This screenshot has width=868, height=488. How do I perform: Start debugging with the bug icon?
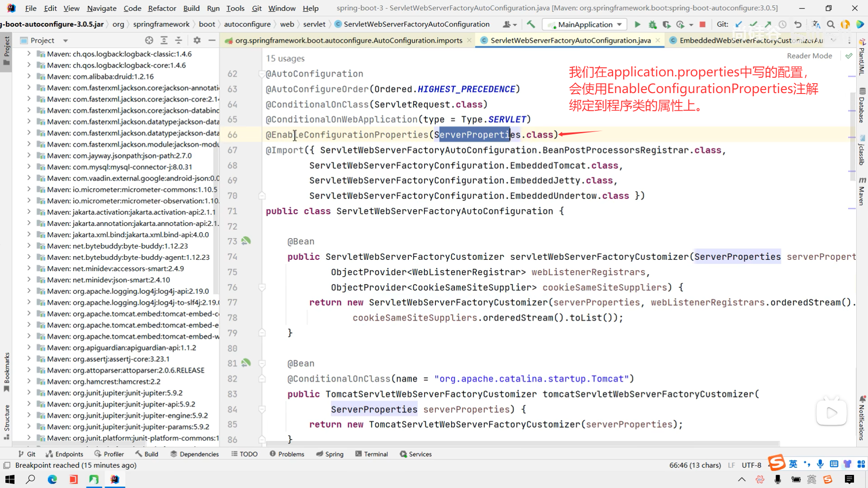pos(652,24)
